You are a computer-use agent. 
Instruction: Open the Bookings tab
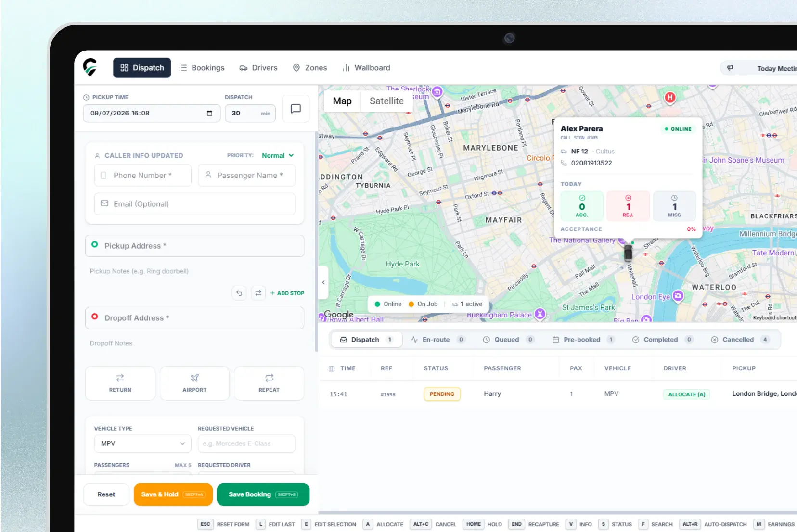pyautogui.click(x=202, y=68)
